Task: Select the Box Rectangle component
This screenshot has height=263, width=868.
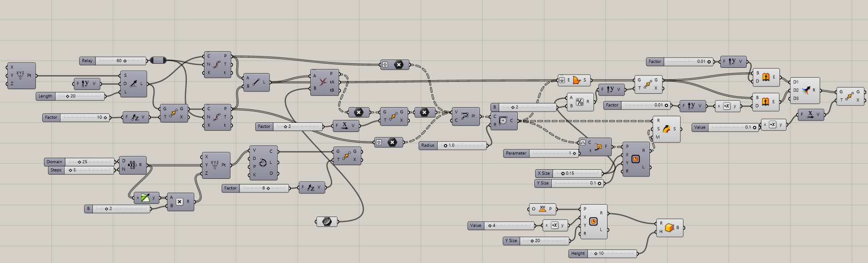Action: [x=669, y=228]
